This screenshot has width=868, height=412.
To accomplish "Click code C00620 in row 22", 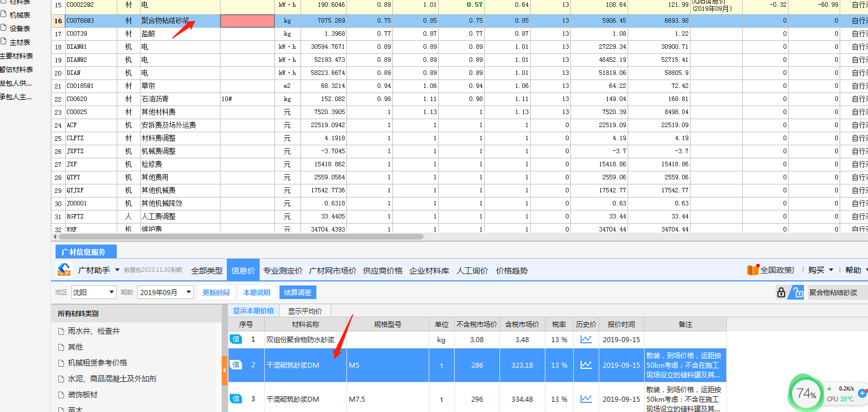I will (x=91, y=99).
